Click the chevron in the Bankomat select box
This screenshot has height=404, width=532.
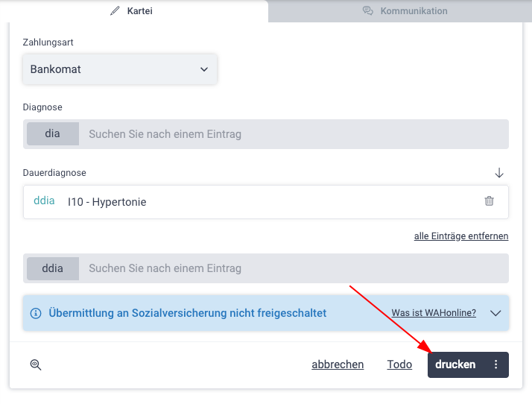pos(204,69)
